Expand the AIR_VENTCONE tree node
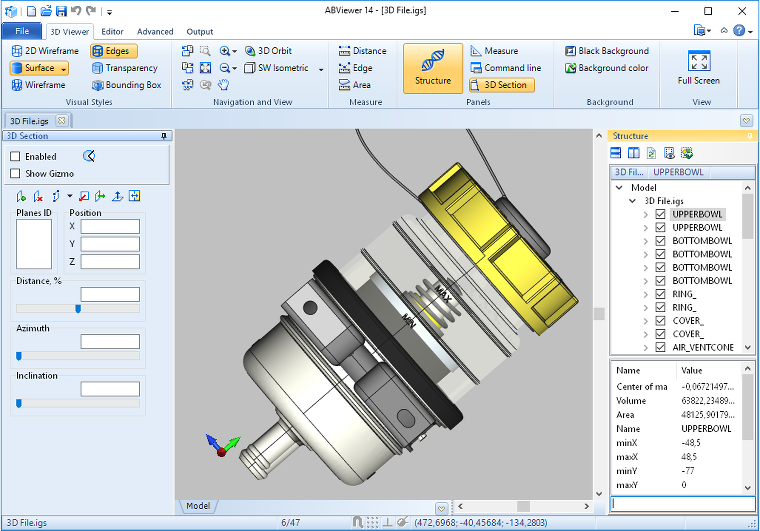This screenshot has height=531, width=760. coord(646,347)
